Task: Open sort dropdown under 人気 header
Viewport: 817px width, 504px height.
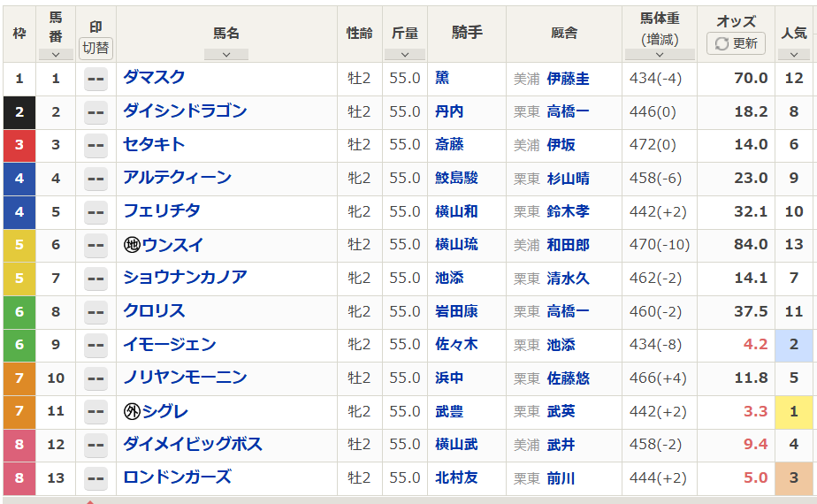Action: pyautogui.click(x=793, y=55)
